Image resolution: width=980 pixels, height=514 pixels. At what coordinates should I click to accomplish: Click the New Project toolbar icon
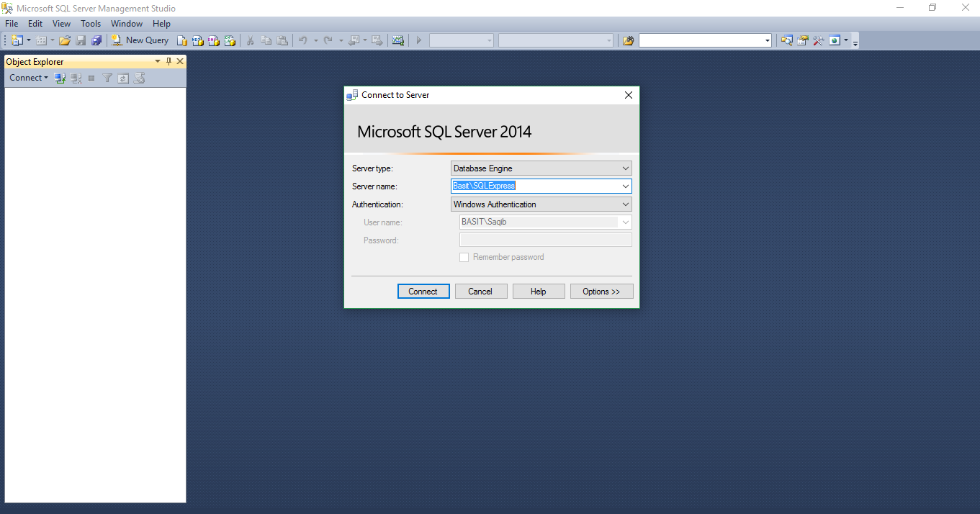(x=17, y=40)
